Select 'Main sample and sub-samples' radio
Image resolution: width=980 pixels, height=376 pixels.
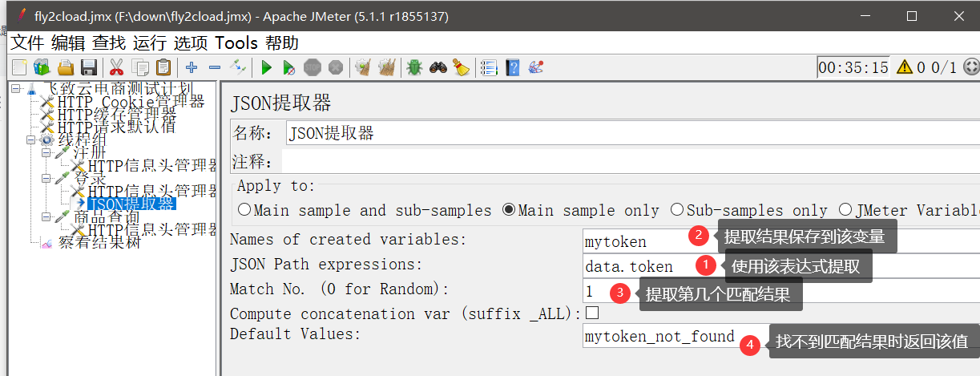244,210
